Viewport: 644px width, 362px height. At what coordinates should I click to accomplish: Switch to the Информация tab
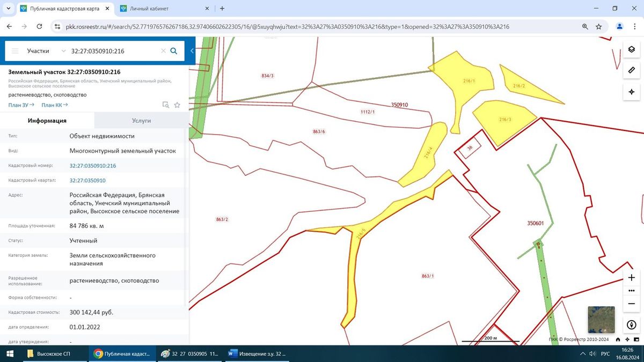(x=47, y=121)
